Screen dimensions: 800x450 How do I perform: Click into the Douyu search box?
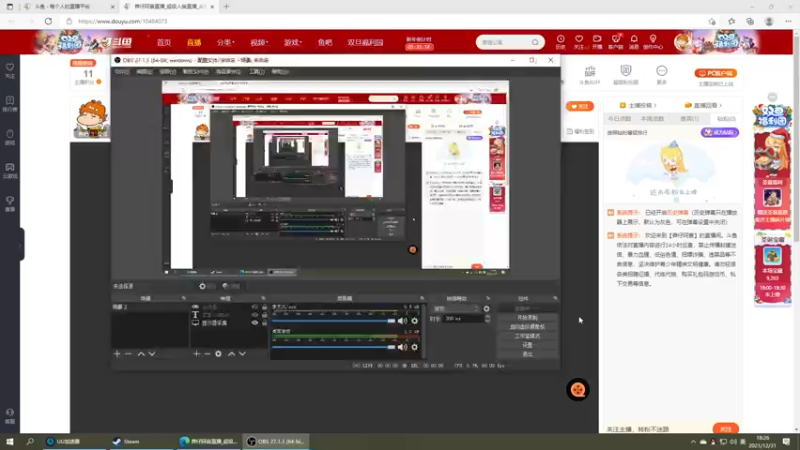coord(504,42)
